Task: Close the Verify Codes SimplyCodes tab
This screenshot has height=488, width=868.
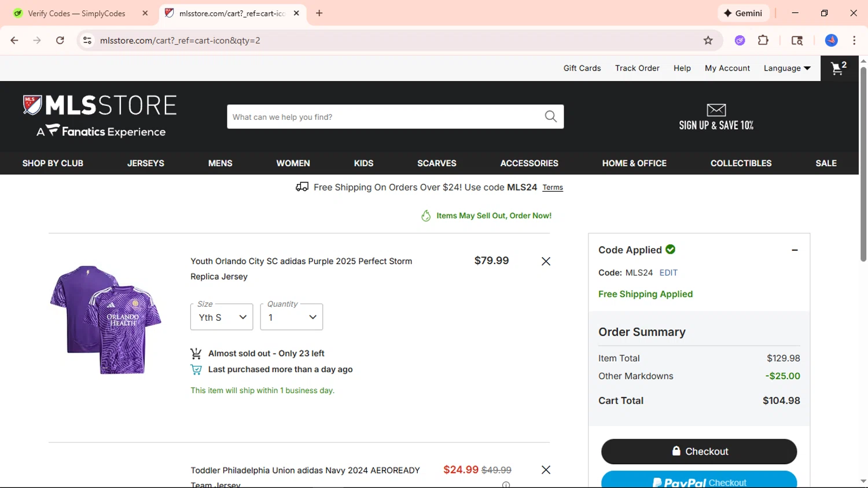Action: [145, 13]
